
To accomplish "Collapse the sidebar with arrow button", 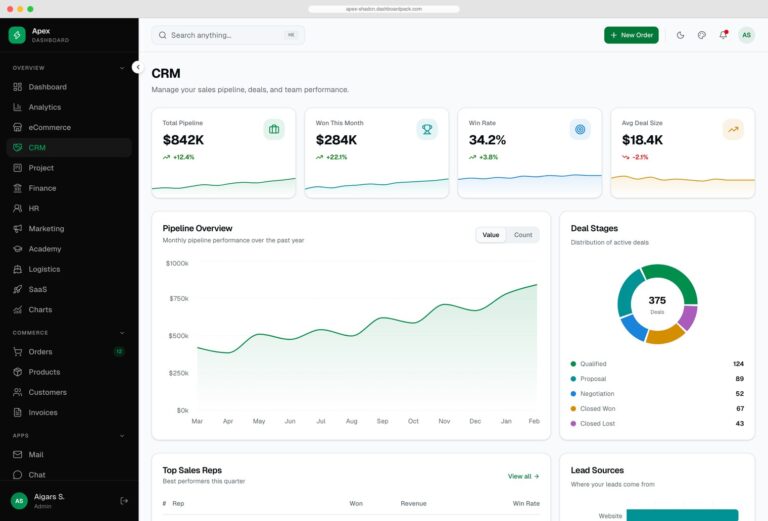I will pos(138,67).
